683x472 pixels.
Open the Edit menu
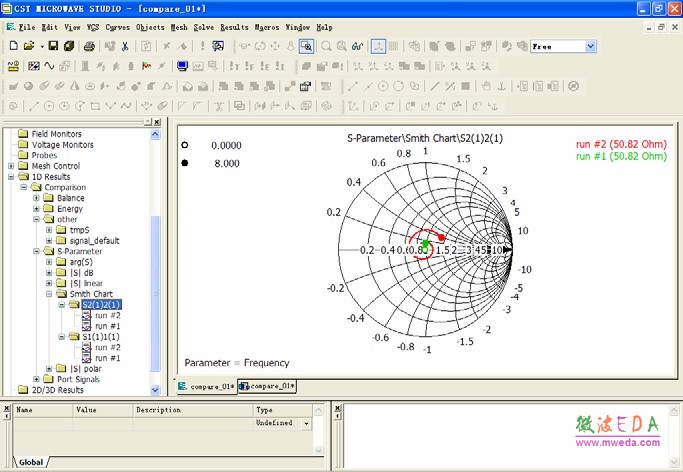50,27
